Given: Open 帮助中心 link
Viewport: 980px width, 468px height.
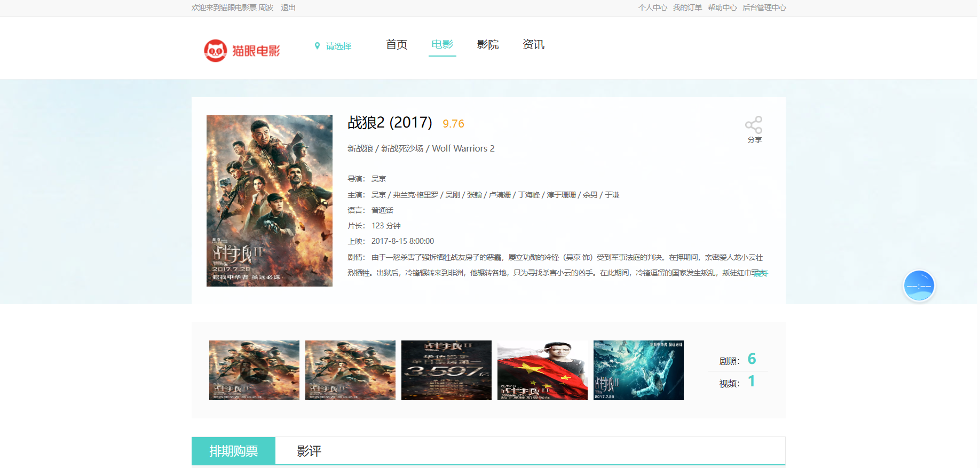Looking at the screenshot, I should pos(722,7).
